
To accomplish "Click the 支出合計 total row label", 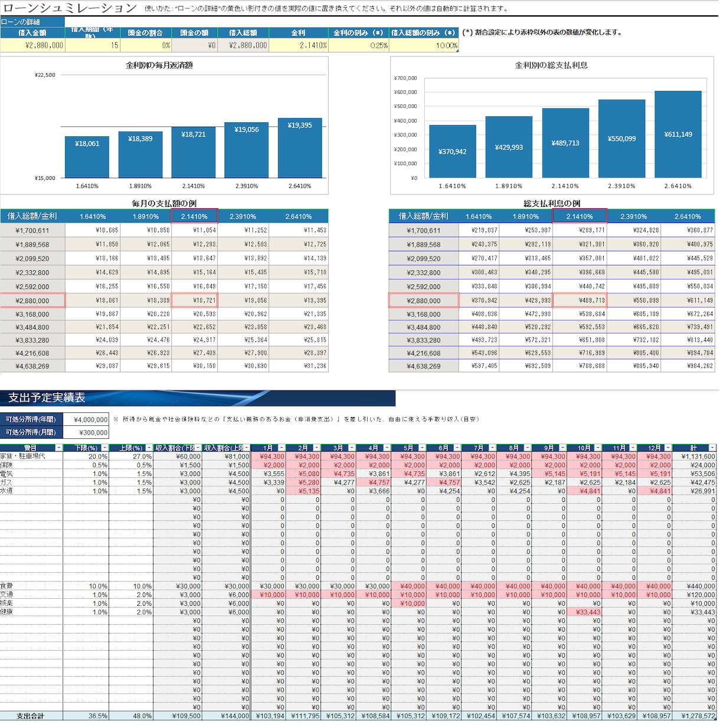I will click(31, 716).
